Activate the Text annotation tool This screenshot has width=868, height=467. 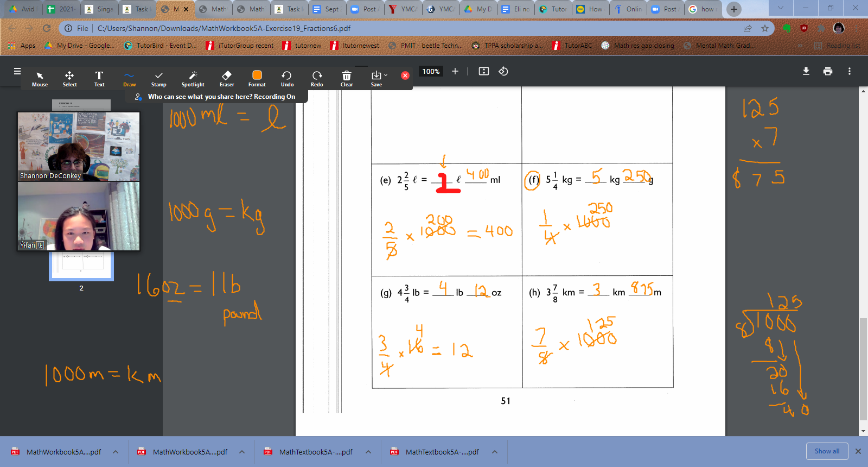coord(99,79)
